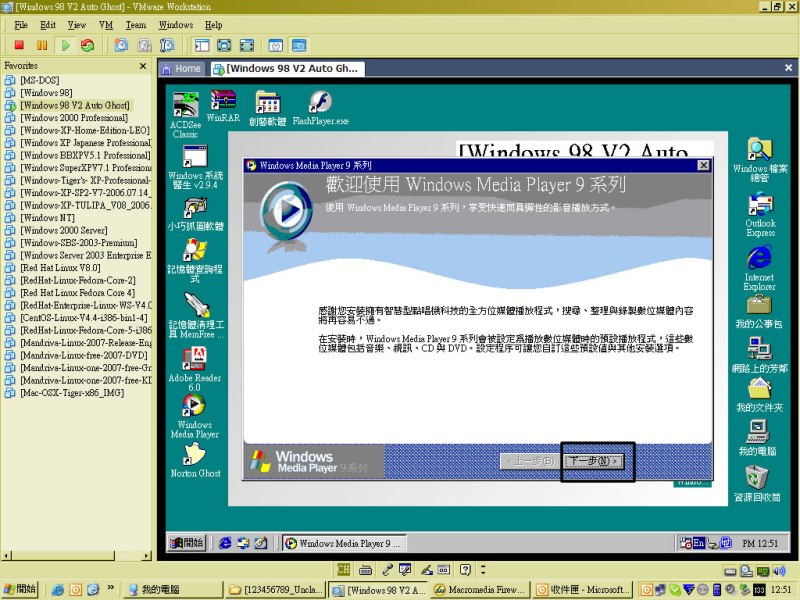The image size is (800, 600).
Task: Open 記憶體清理工具 MemFree desktop icon
Action: [x=196, y=315]
